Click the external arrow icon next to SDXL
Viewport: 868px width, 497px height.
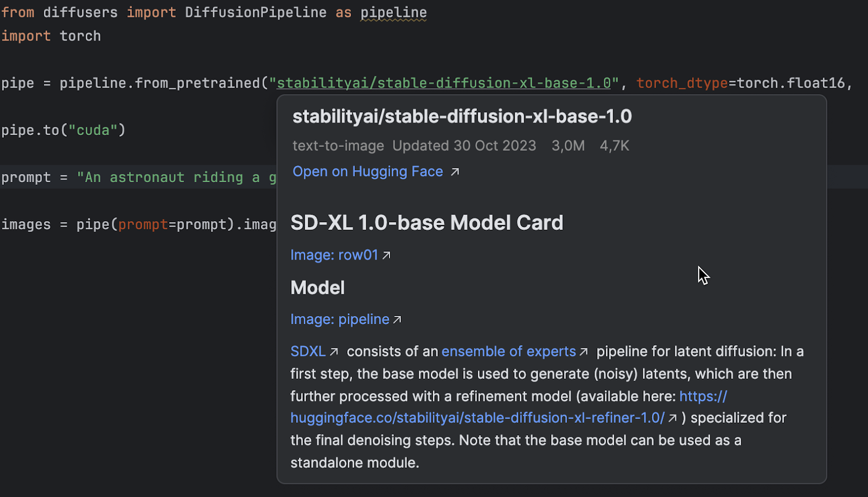[x=334, y=352]
